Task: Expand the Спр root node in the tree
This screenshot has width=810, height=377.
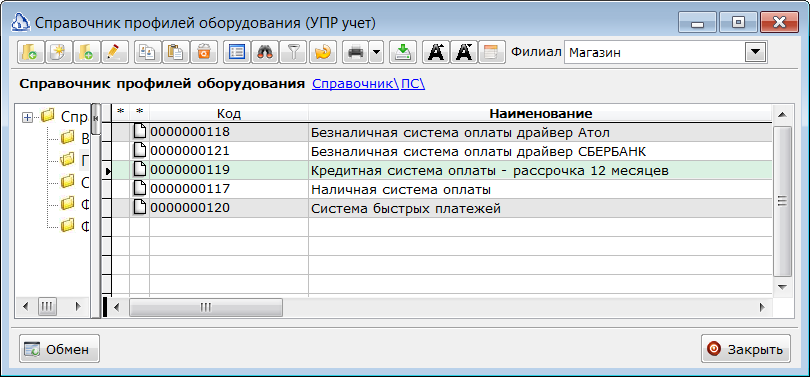Action: click(27, 118)
